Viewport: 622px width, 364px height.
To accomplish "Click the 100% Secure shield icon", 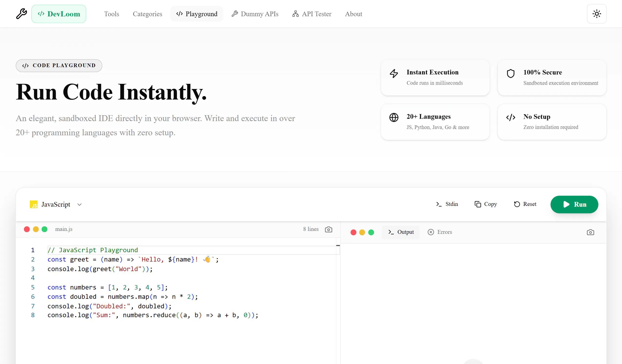I will click(510, 73).
